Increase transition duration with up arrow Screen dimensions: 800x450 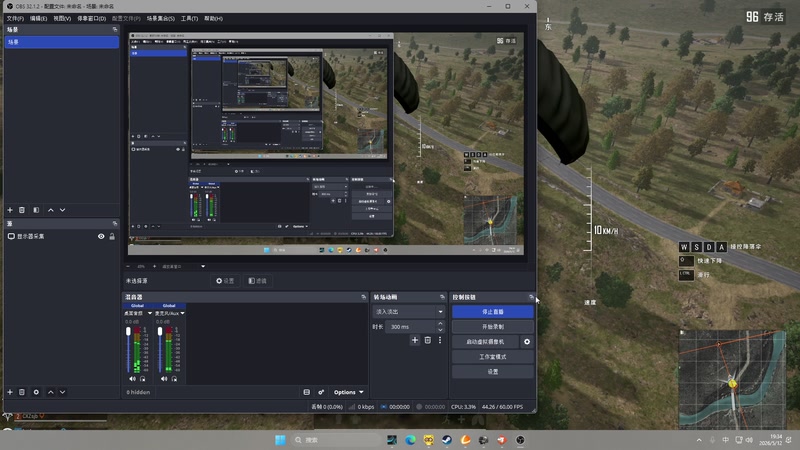pos(440,323)
